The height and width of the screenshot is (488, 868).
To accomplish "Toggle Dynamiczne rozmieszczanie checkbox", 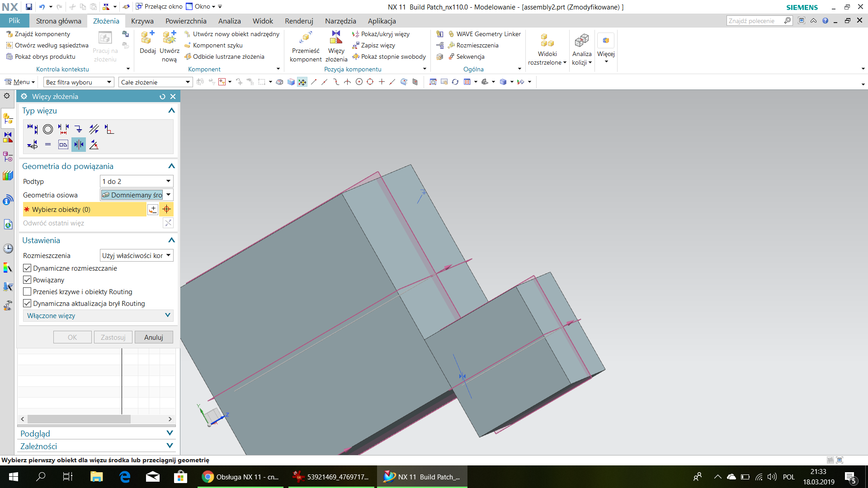I will coord(27,268).
